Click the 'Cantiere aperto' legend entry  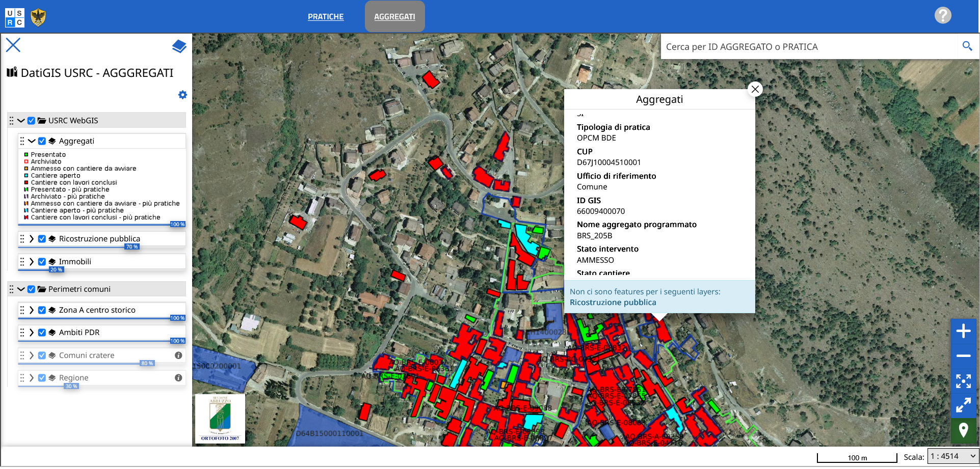56,176
